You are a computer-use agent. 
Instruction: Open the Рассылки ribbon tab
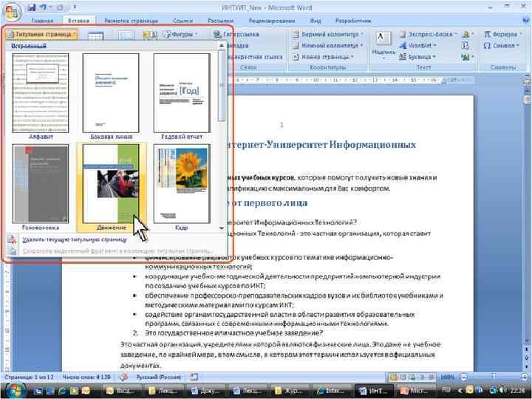point(220,21)
